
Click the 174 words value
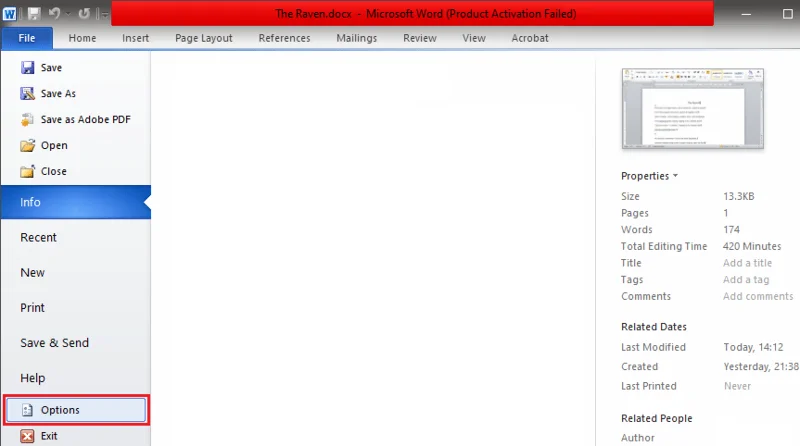click(731, 230)
